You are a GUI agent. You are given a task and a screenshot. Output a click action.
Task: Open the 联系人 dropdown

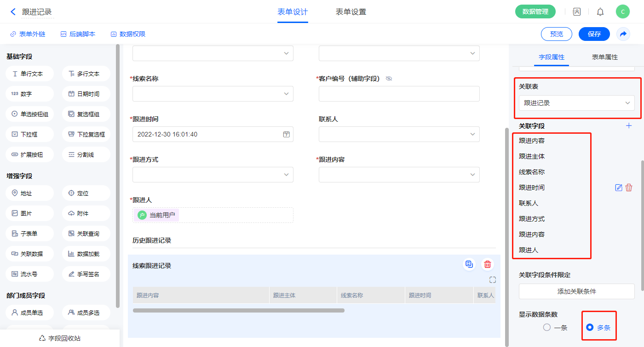399,134
